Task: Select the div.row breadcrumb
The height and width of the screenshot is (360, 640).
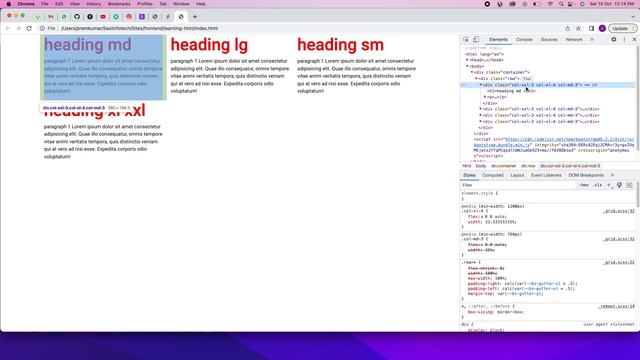Action: [528, 166]
